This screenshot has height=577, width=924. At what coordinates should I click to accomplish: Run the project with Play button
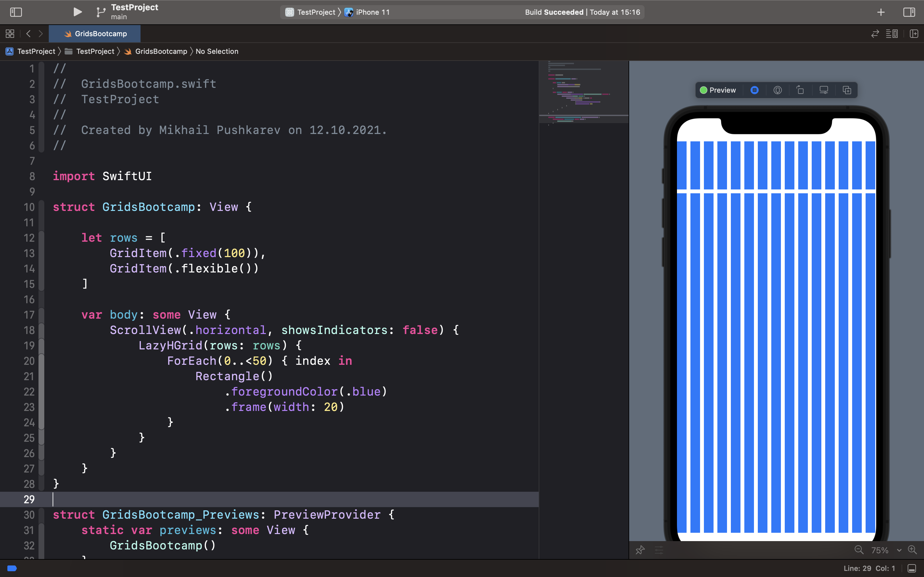pos(78,12)
